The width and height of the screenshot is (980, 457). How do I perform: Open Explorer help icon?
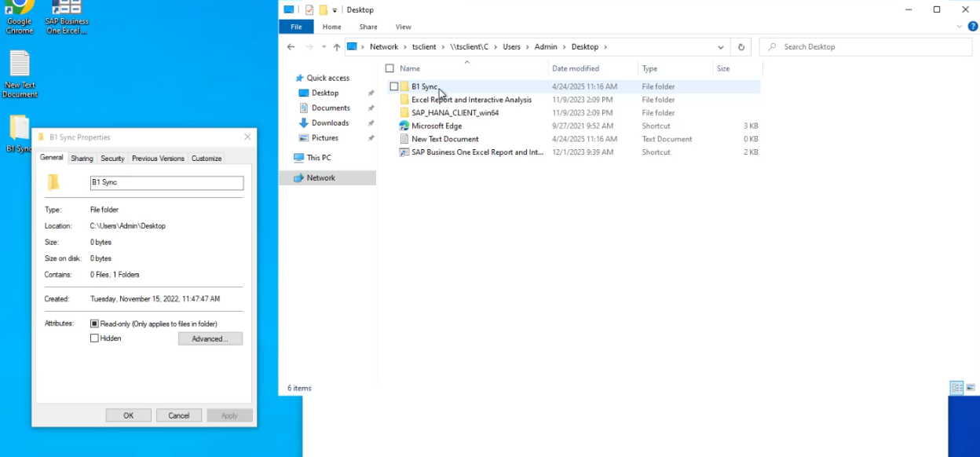point(973,27)
